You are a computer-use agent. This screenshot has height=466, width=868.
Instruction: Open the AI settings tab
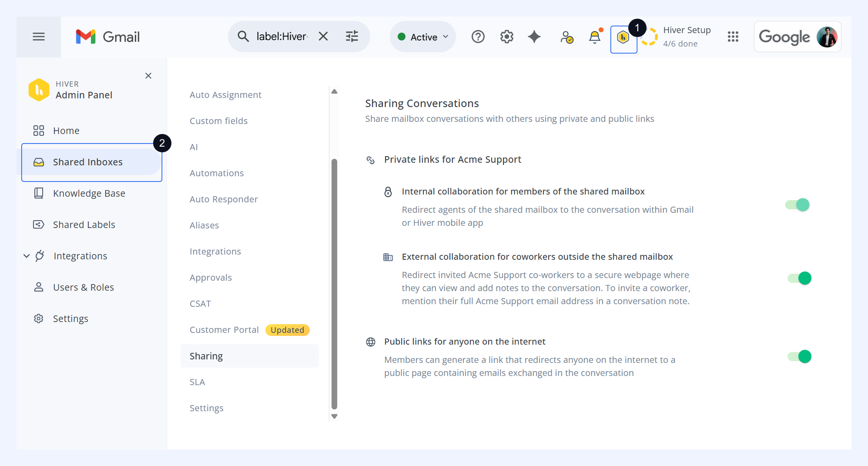tap(194, 147)
